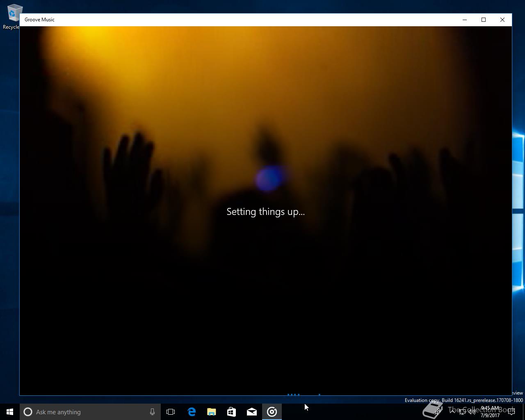This screenshot has height=420, width=525.
Task: Open the Mail app from the taskbar
Action: [x=251, y=412]
